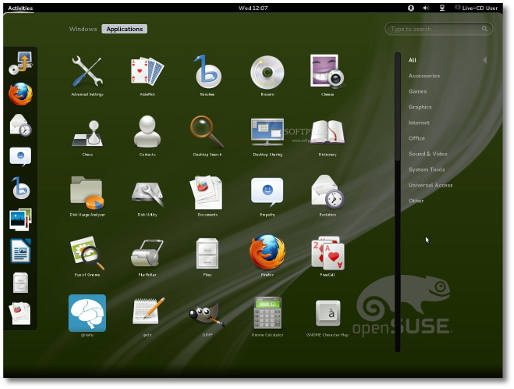Show All application categories

tap(412, 60)
